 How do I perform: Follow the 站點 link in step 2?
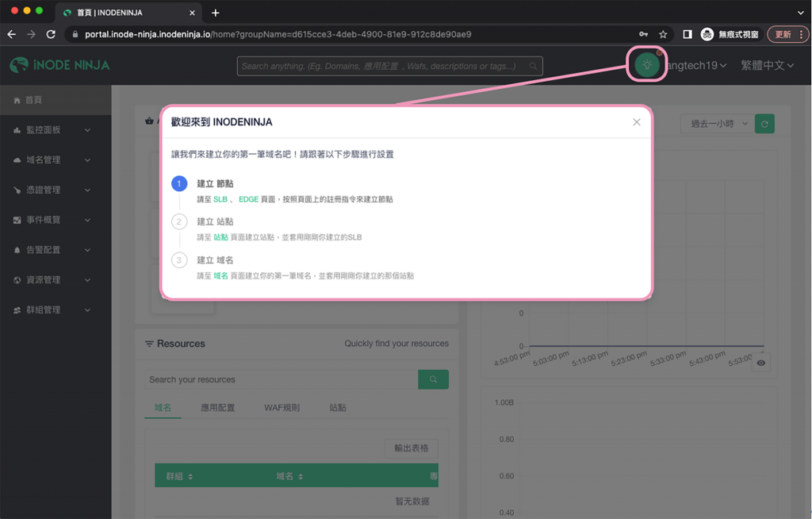[x=220, y=237]
